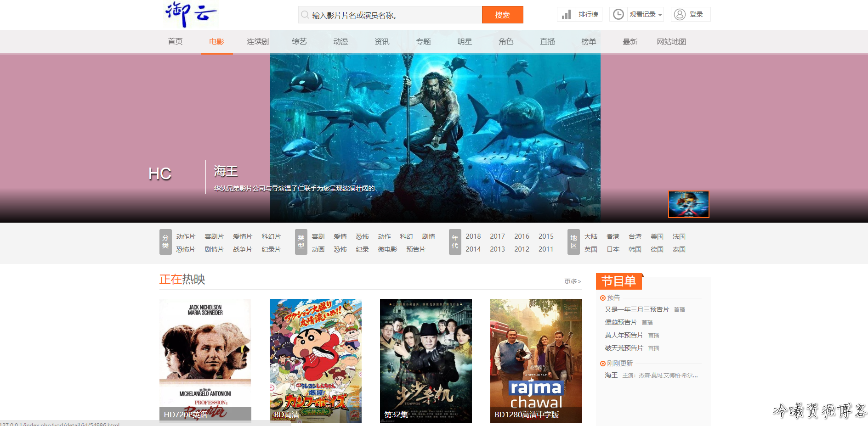
Task: Open the HD720P英语 Passenger movie poster
Action: coord(205,360)
